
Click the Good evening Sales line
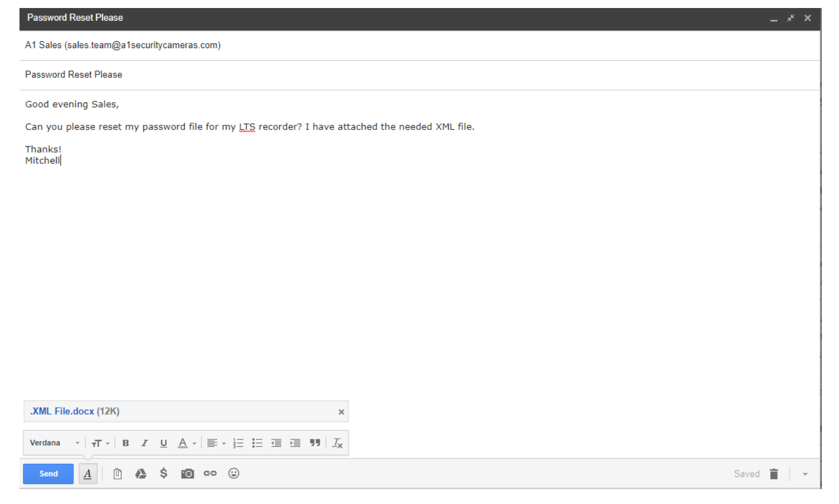(x=72, y=104)
